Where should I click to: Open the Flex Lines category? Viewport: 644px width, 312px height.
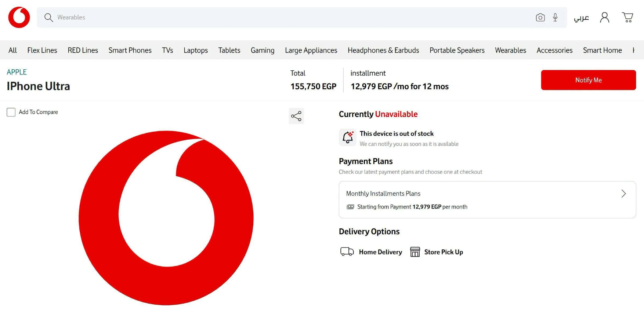point(42,50)
